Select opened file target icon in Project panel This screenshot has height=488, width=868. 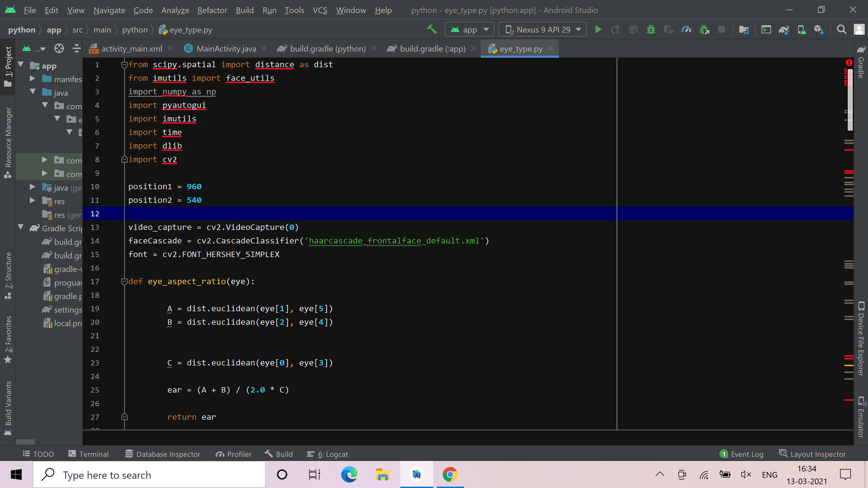59,49
